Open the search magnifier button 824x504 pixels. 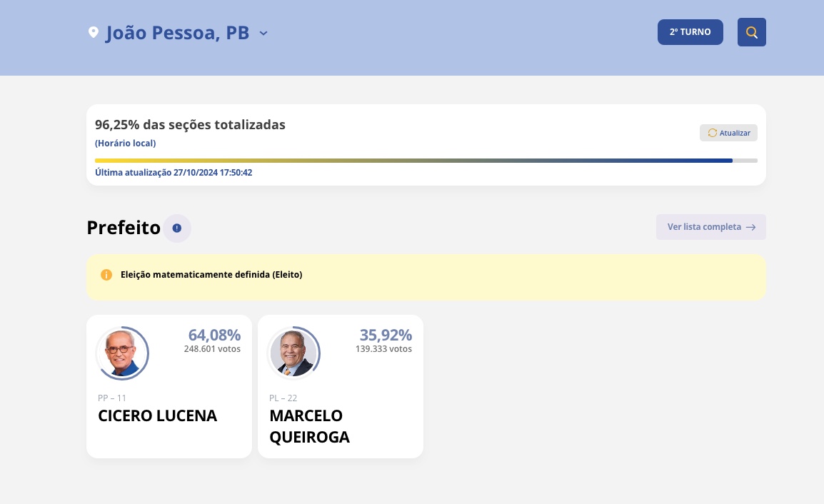751,32
